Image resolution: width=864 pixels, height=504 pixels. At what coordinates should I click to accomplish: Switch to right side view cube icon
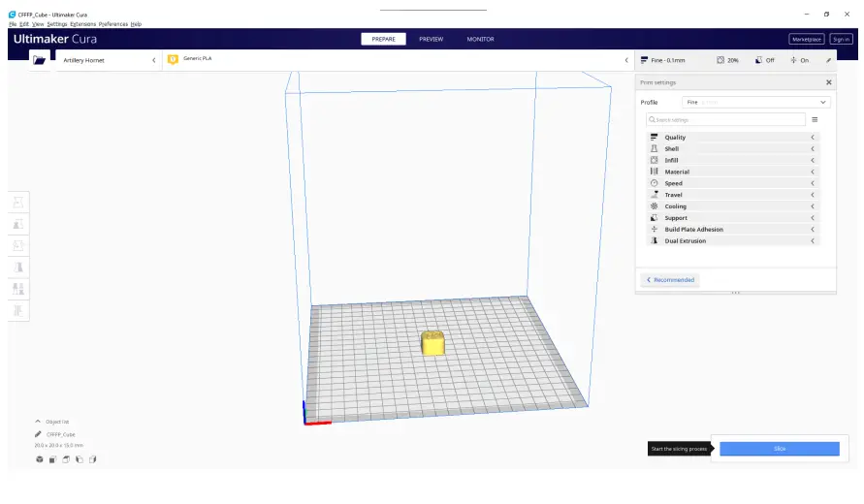tap(92, 459)
